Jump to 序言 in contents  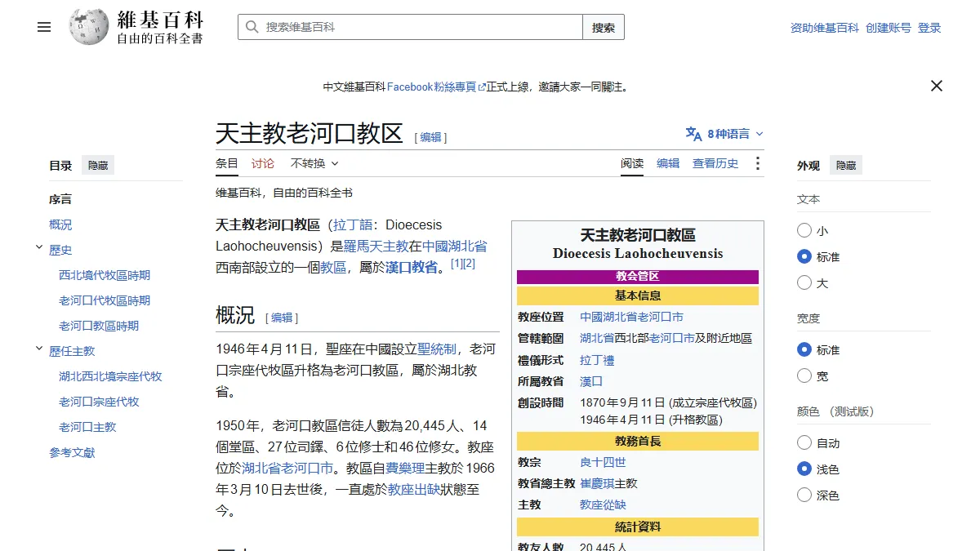[x=60, y=199]
